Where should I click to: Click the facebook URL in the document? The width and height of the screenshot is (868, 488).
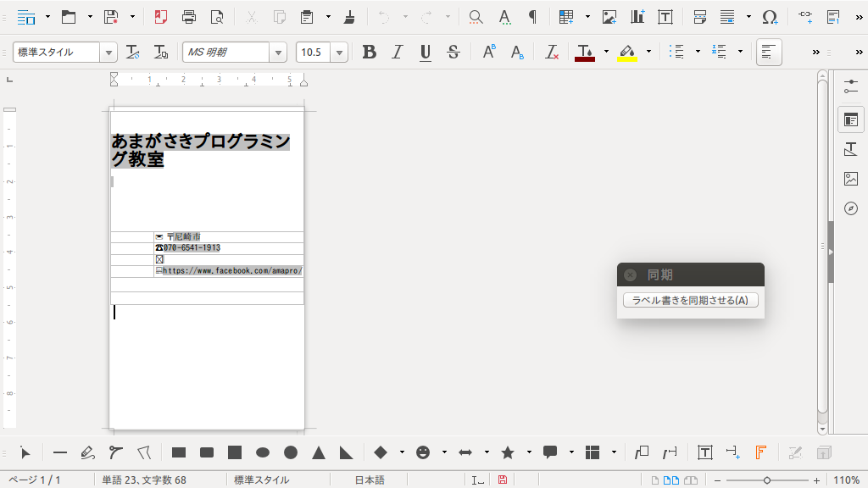click(x=232, y=270)
